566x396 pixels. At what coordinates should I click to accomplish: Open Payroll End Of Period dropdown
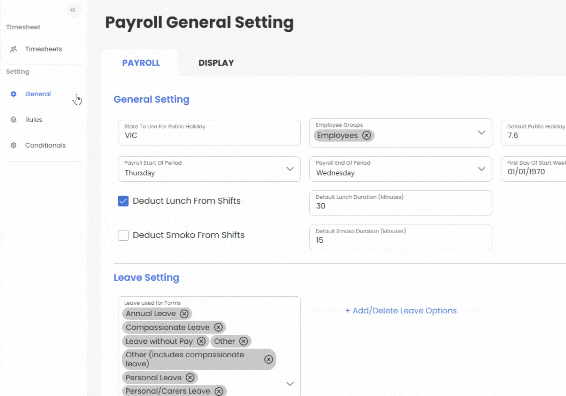coord(401,169)
